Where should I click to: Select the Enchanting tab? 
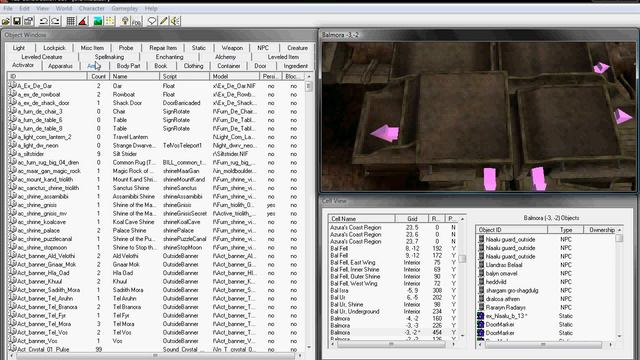point(169,57)
